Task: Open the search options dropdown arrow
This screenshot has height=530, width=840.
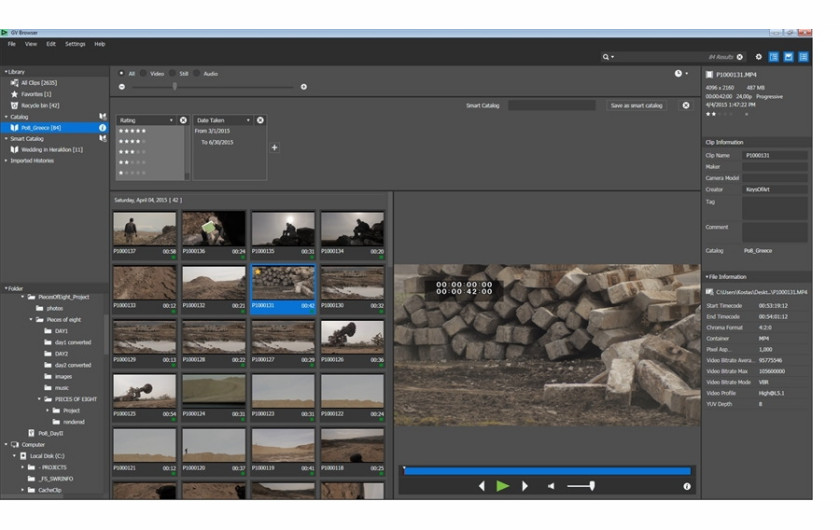Action: click(612, 57)
